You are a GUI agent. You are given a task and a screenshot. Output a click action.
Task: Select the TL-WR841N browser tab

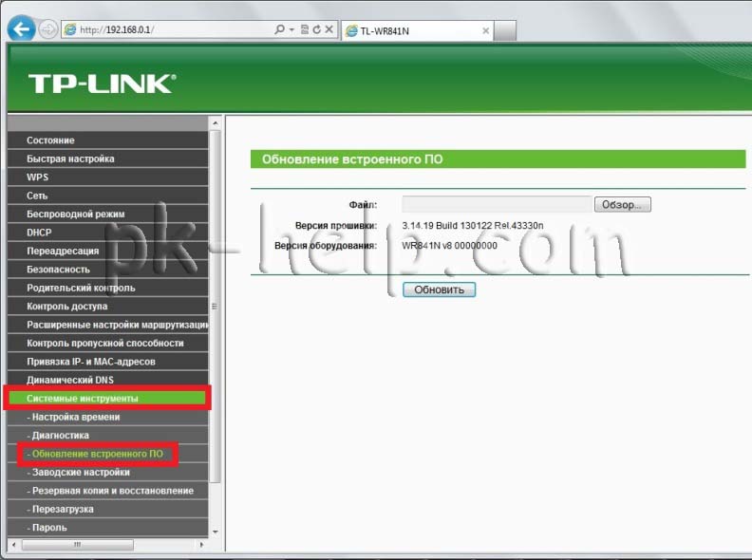(x=417, y=30)
